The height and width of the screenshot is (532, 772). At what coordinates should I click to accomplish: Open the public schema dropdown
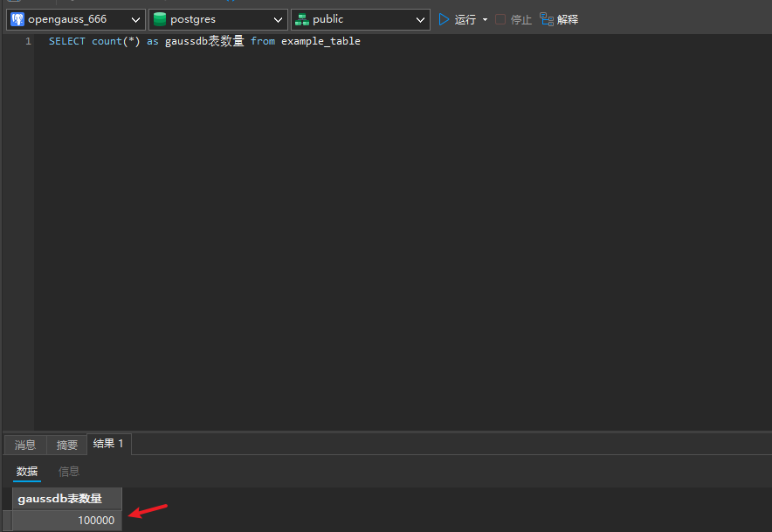click(361, 20)
